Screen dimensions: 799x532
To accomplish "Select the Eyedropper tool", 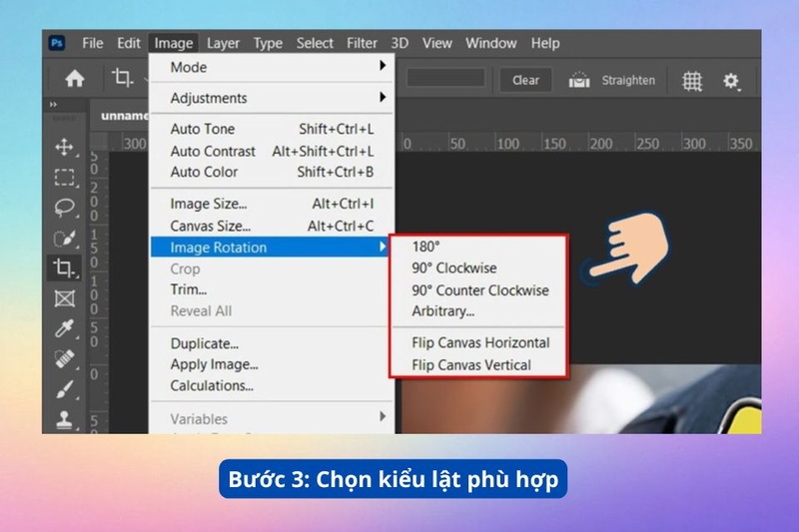I will [x=65, y=328].
